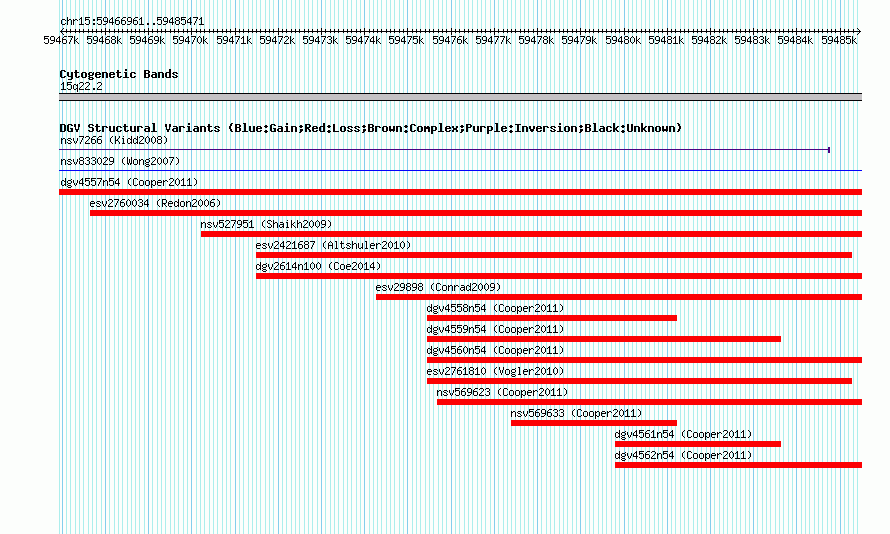This screenshot has height=534, width=890.
Task: Click the chr15:59466961..59485471 coordinate text
Action: (132, 21)
